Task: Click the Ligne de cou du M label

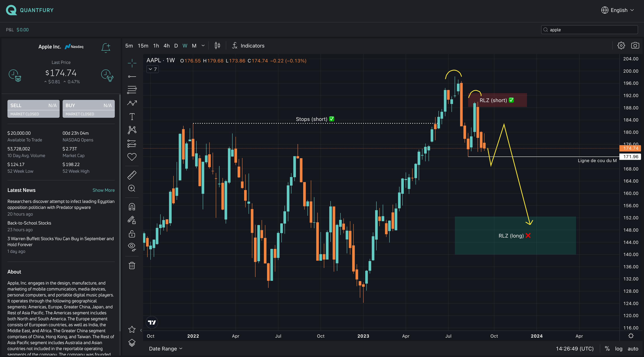Action: [597, 160]
